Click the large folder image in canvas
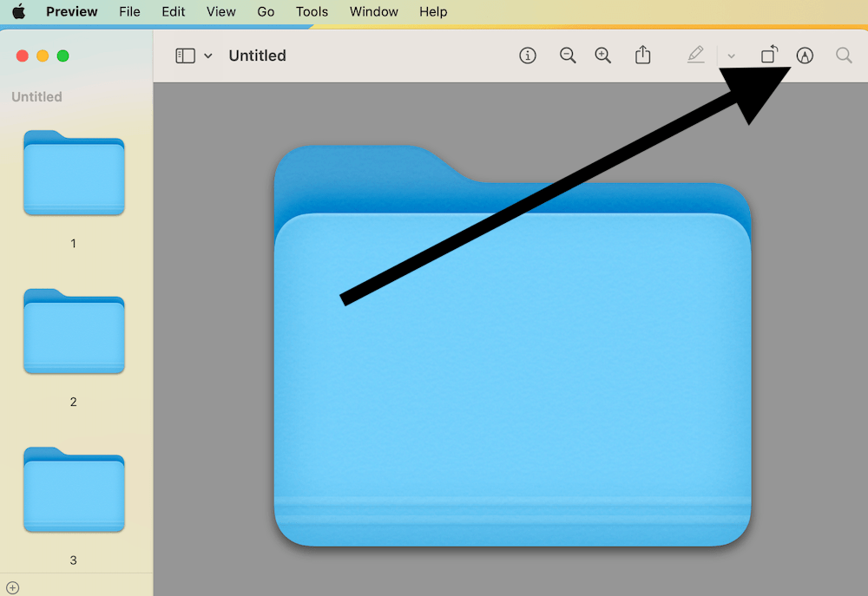Screen dimensions: 868x596 tap(513, 346)
